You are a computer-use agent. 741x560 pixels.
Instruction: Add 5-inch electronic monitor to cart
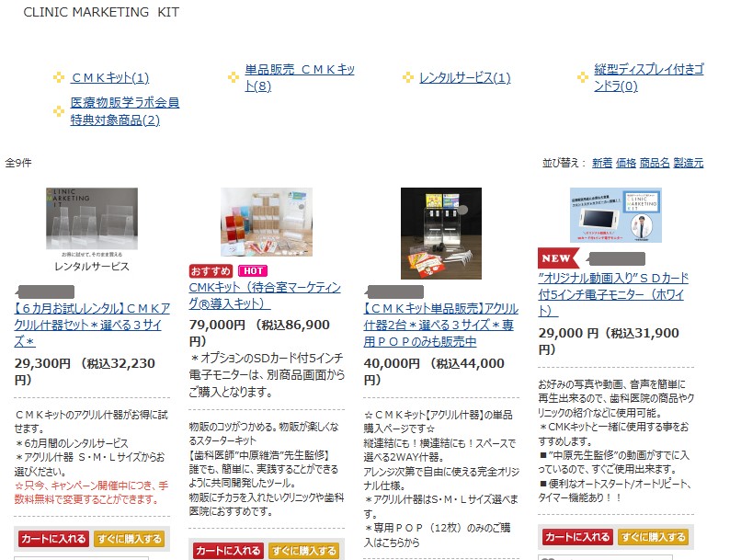pos(577,537)
